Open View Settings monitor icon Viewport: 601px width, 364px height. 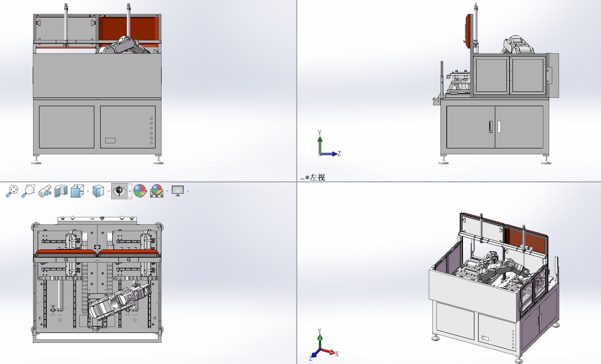point(178,191)
